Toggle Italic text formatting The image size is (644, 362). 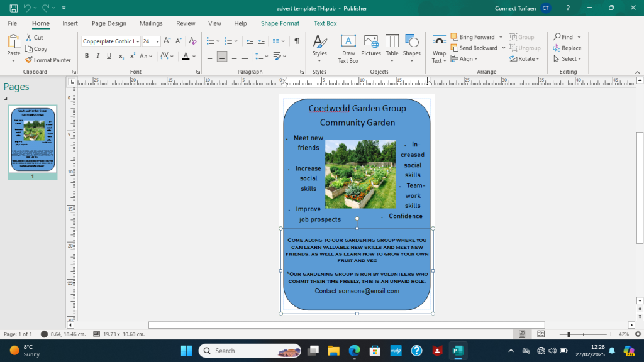97,56
